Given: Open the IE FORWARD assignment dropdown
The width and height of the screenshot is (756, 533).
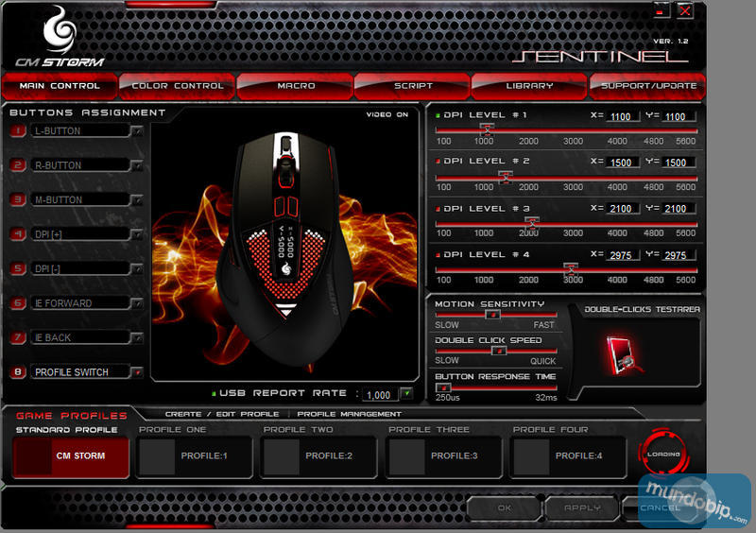Looking at the screenshot, I should coord(137,303).
